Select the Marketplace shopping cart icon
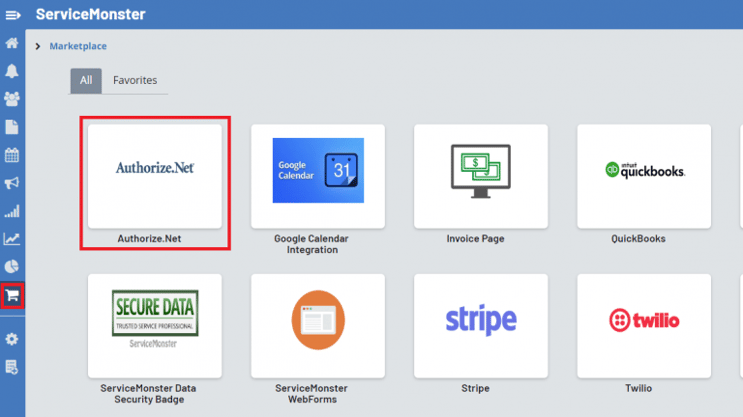The image size is (743, 417). coord(12,296)
